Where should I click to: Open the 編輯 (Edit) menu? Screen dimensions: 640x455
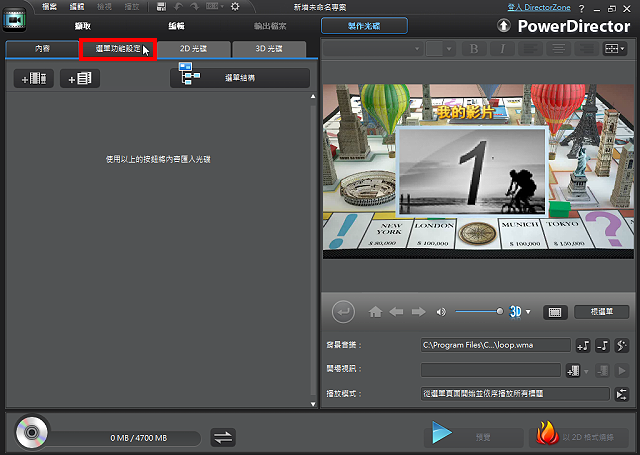point(77,7)
